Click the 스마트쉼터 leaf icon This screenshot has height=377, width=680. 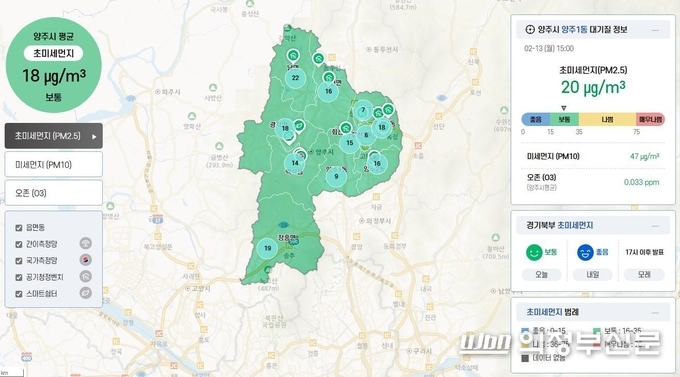[85, 293]
